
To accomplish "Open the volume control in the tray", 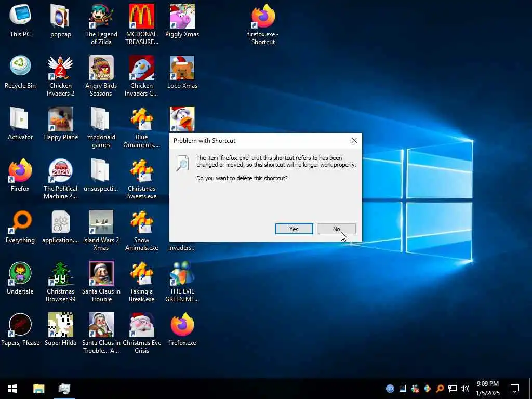I will (465, 389).
